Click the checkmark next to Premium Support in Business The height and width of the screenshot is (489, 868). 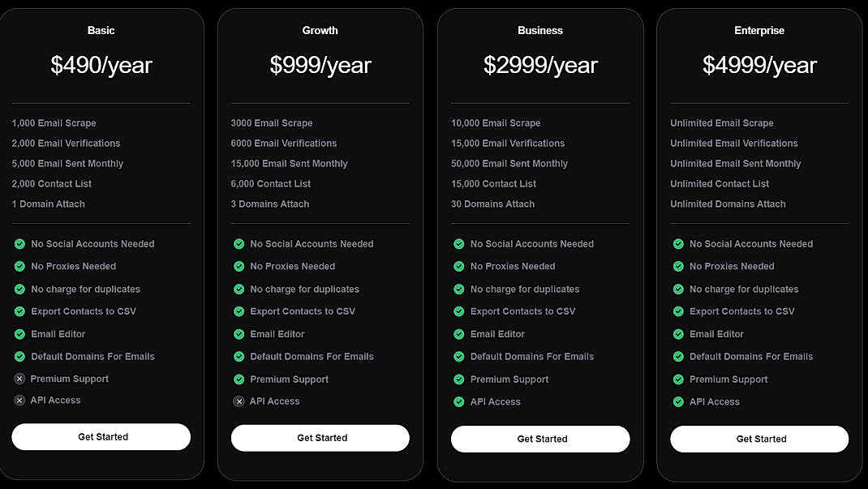pos(458,379)
